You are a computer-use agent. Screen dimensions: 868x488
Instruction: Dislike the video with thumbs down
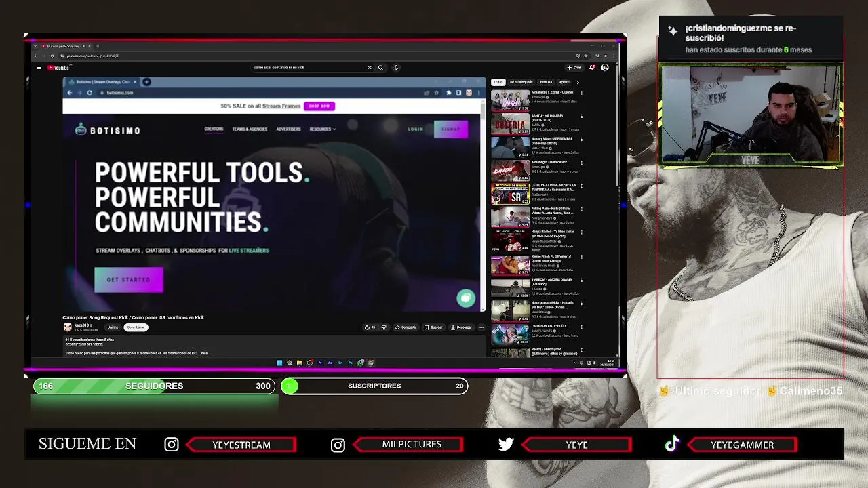384,327
